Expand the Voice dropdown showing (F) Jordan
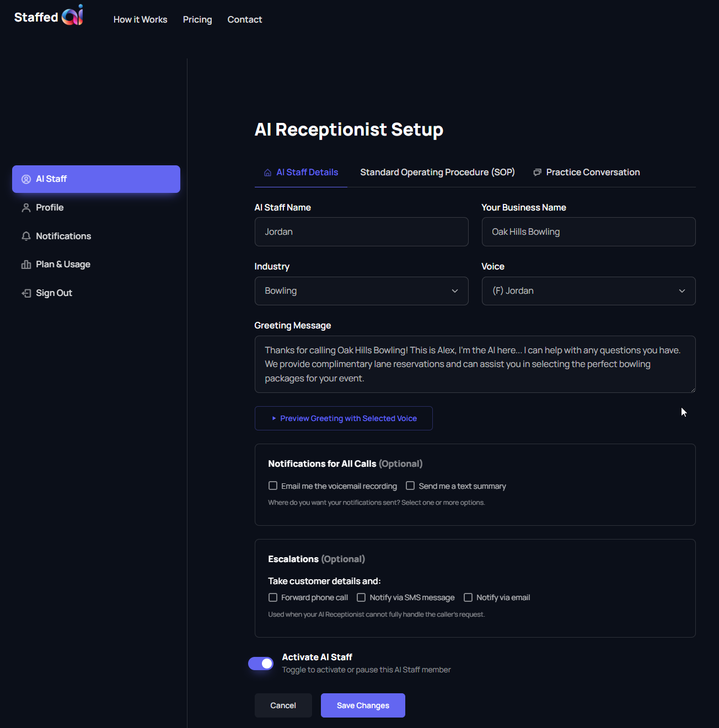The image size is (719, 728). click(588, 291)
